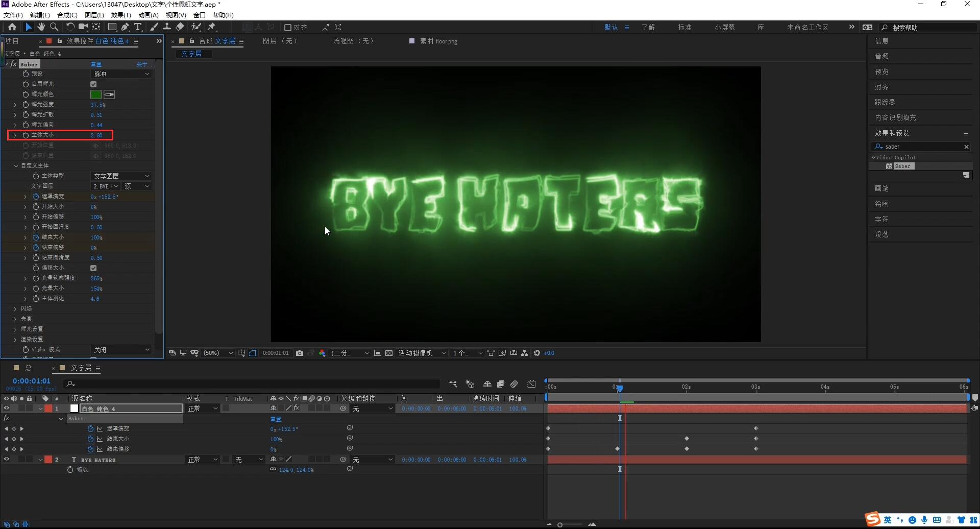Select the Pen tool

pyautogui.click(x=125, y=27)
